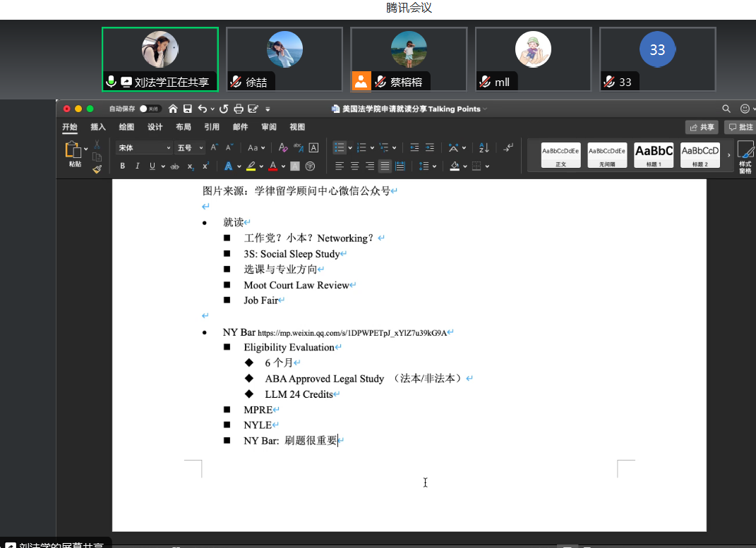The image size is (756, 548).
Task: Click the Sort A-Z icon
Action: (484, 147)
